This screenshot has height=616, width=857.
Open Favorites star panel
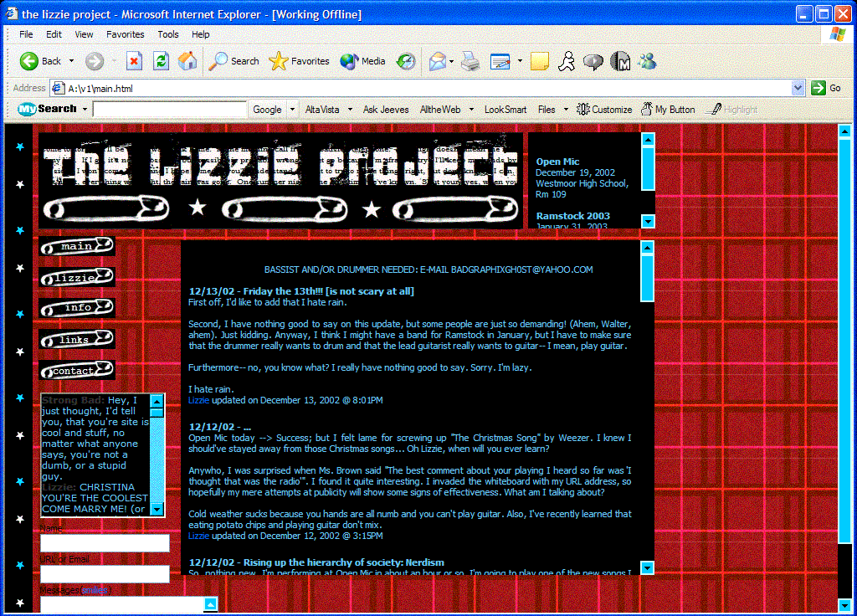299,61
